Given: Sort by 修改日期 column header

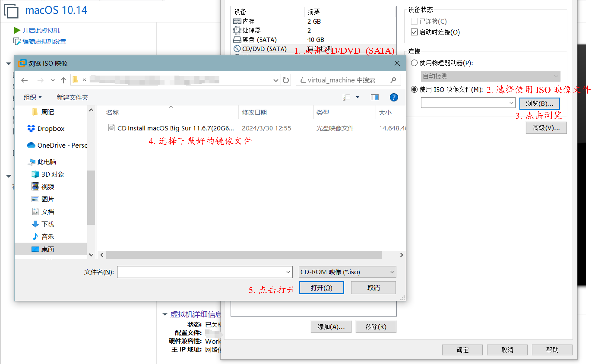Looking at the screenshot, I should click(x=254, y=112).
